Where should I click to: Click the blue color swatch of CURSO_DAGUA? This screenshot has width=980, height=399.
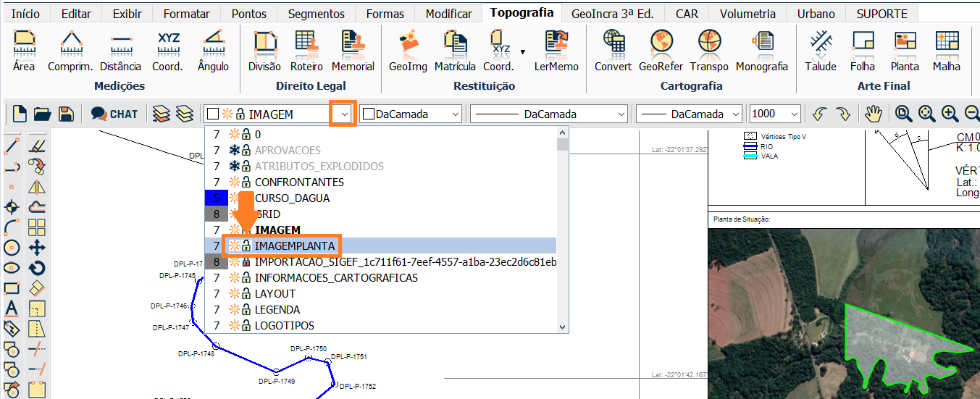pos(216,198)
